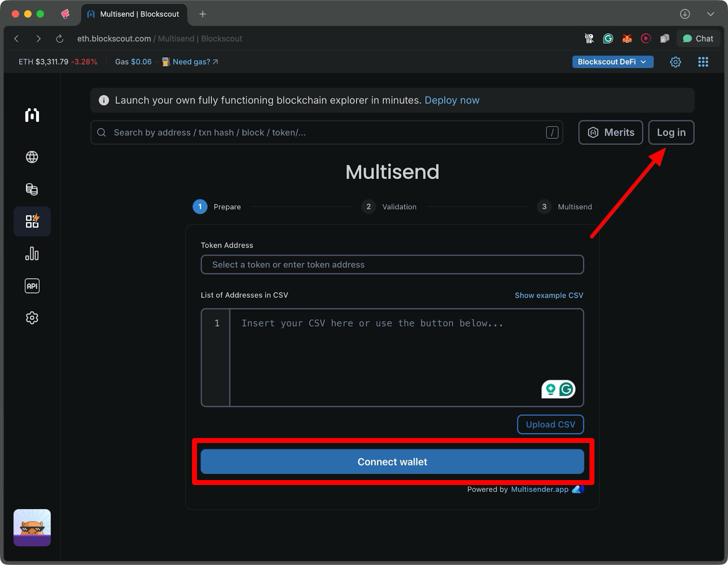The image size is (728, 565).
Task: Click the Connect wallet button
Action: pos(392,461)
